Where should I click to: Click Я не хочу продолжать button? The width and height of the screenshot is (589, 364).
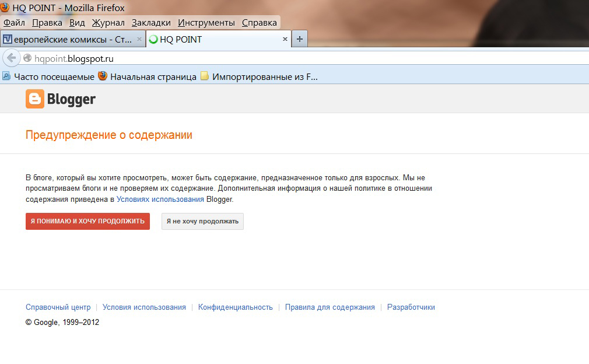[202, 221]
